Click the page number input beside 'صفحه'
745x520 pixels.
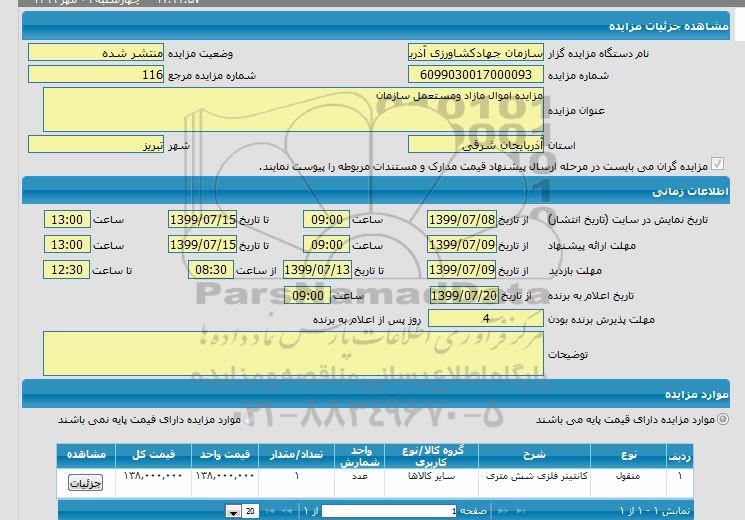(x=389, y=511)
